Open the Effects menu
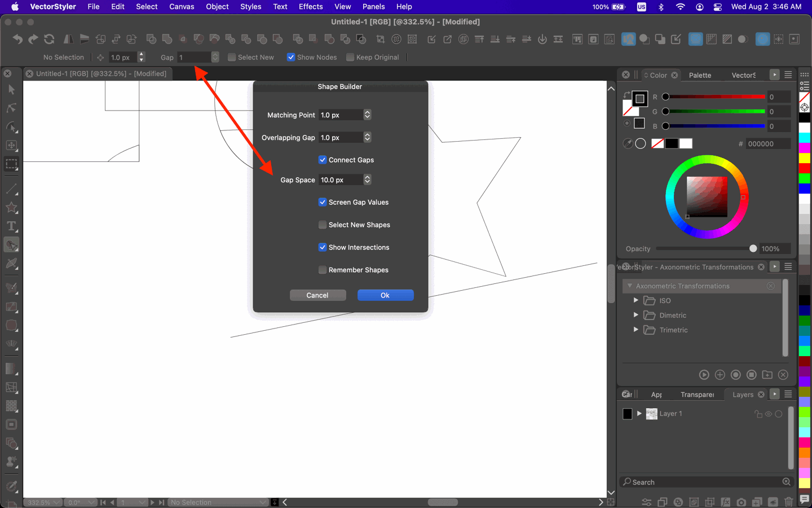Screen dimensions: 812x508 [x=311, y=7]
